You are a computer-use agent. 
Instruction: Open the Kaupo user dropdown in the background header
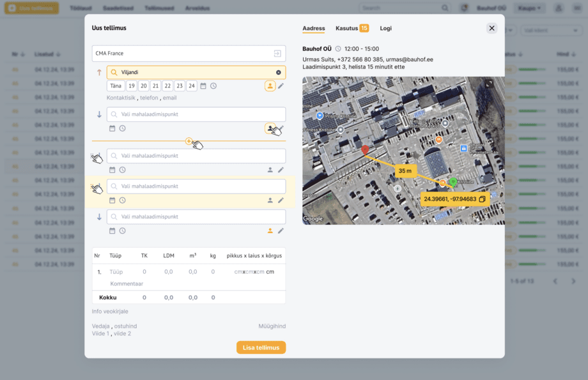(529, 8)
